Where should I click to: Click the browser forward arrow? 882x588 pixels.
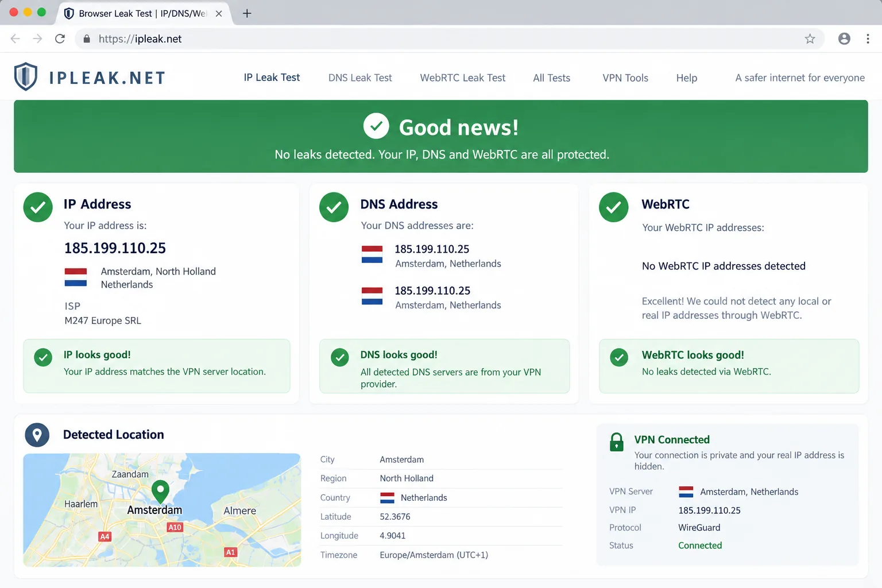pyautogui.click(x=37, y=38)
